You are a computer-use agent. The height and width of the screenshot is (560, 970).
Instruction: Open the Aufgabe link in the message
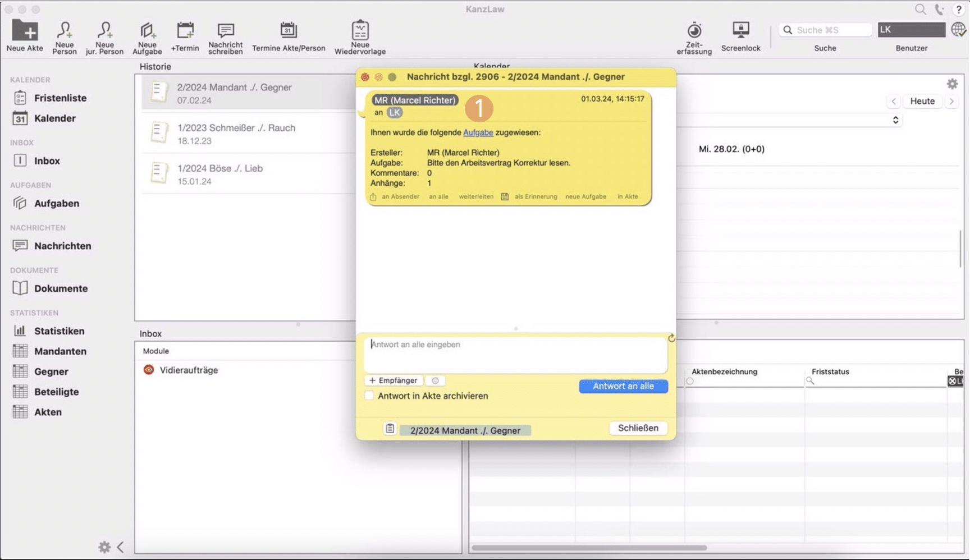coord(478,132)
